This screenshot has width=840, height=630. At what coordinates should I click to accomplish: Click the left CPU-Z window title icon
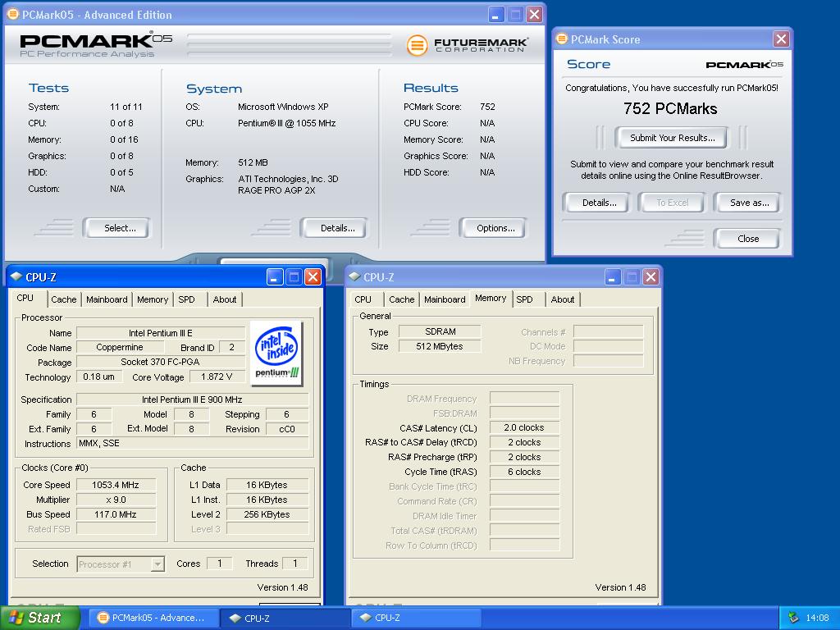click(16, 276)
